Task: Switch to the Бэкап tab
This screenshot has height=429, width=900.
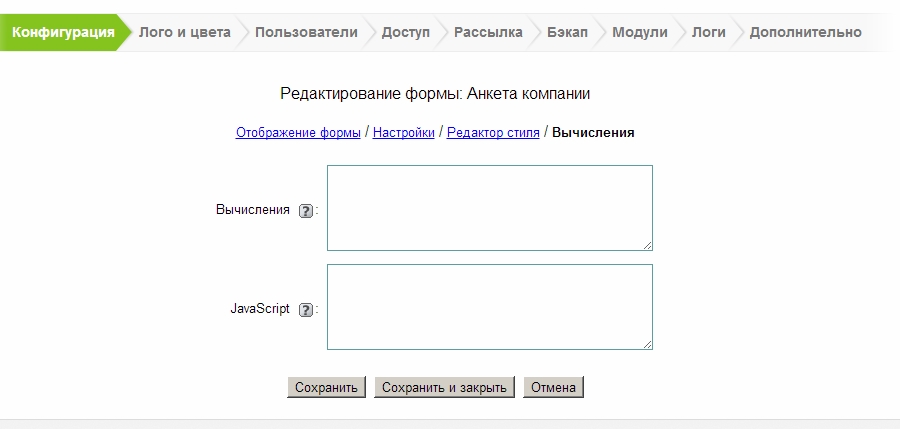Action: click(567, 32)
